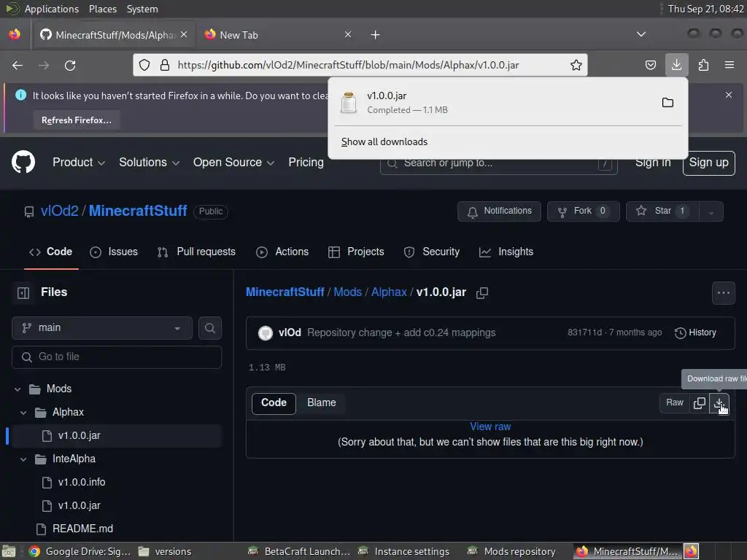Open the Security tab
Viewport: 747px width, 560px height.
tap(432, 252)
